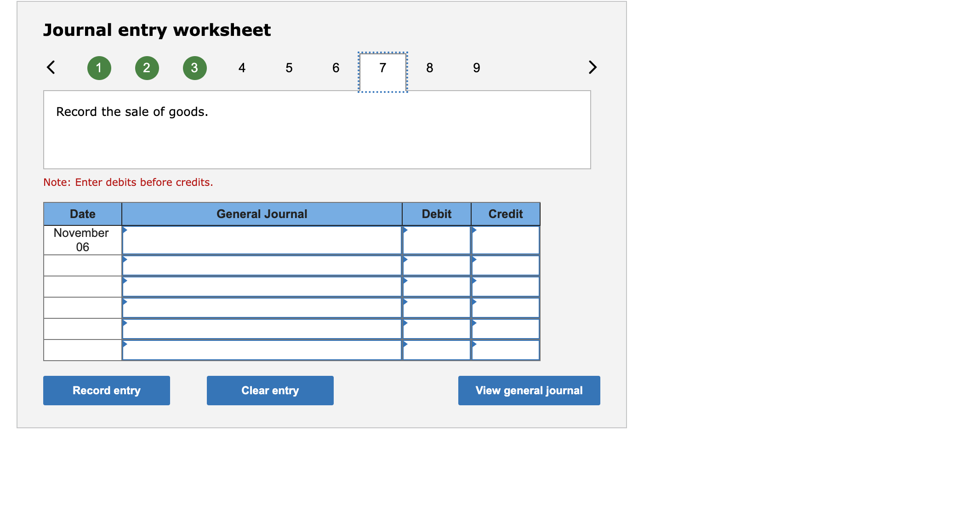980x512 pixels.
Task: Click the Credit cell in second row
Action: pos(506,266)
